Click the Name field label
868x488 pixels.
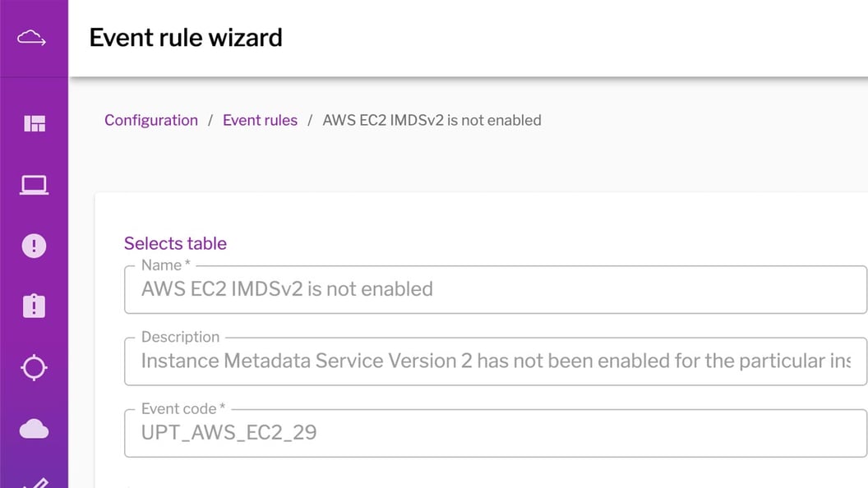[162, 265]
